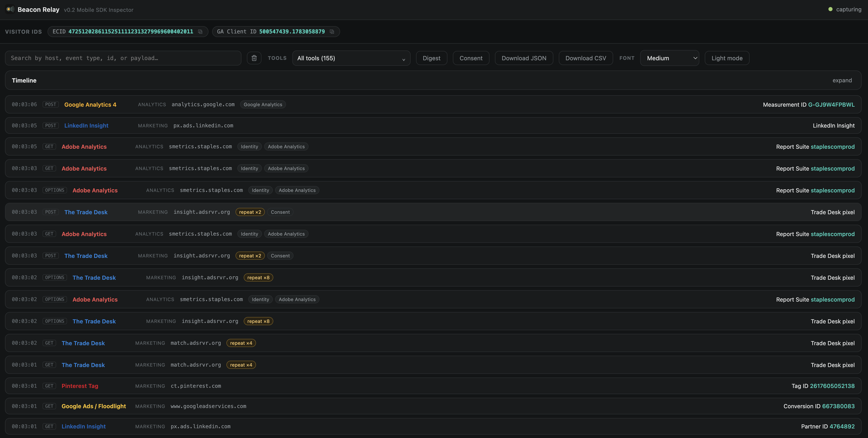Click Google Analytics tag on GA4 row
The width and height of the screenshot is (868, 438).
pos(263,105)
